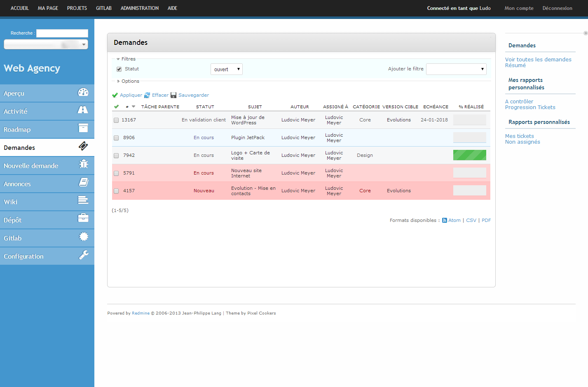Screen dimensions: 588x387
Task: Open Ma Page from top menu
Action: [x=48, y=8]
